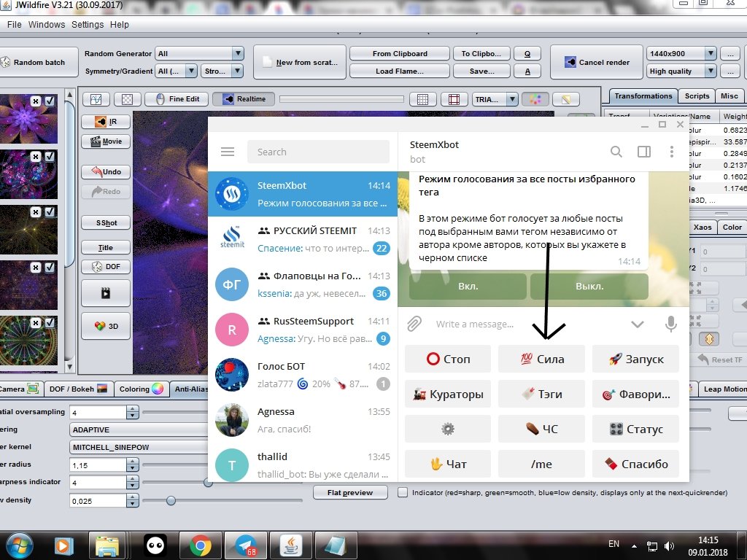Viewport: 747px width, 560px height.
Task: Toggle the Fine Edit button
Action: pos(177,99)
